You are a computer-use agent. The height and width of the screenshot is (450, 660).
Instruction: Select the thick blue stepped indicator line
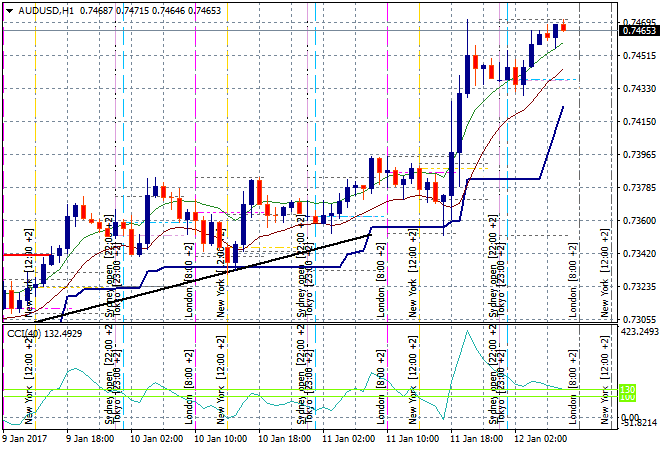(500, 179)
